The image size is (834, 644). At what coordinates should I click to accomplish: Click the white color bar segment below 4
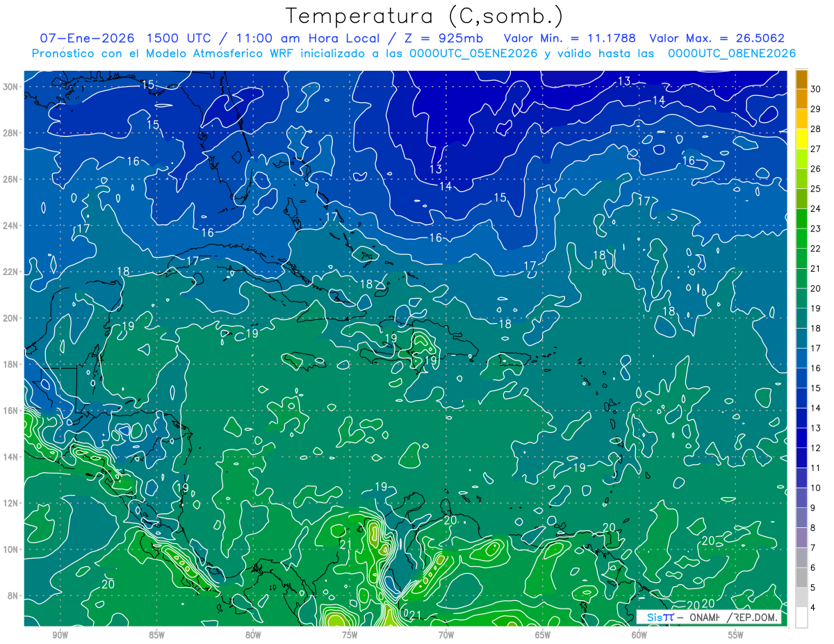click(x=801, y=618)
